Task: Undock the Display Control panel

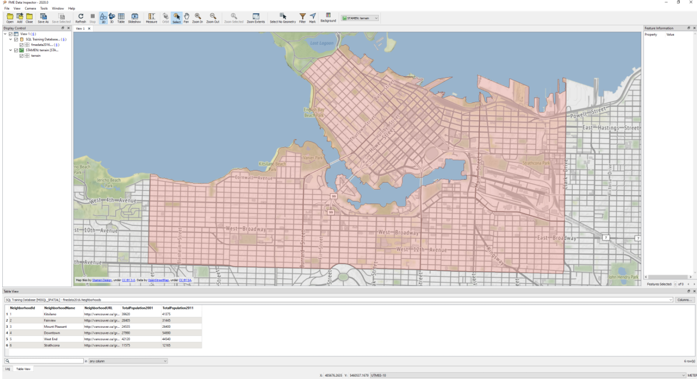Action: click(x=63, y=28)
